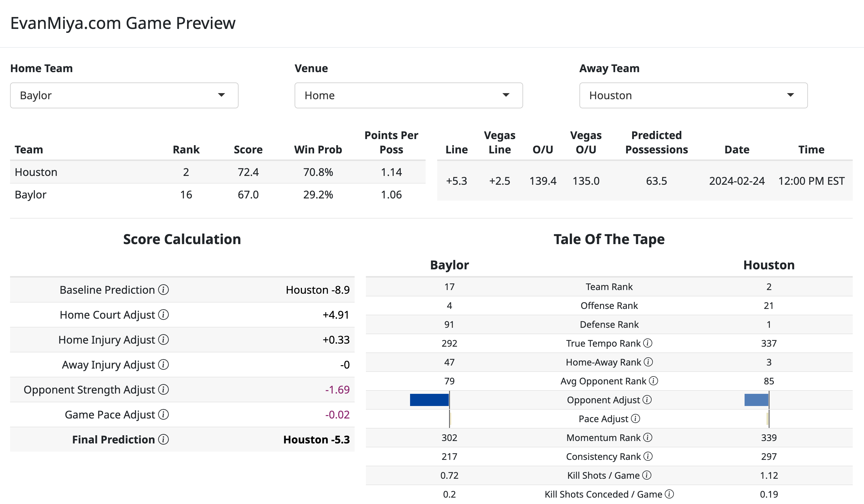Click the Final Prediction info icon
The height and width of the screenshot is (504, 864).
(164, 440)
